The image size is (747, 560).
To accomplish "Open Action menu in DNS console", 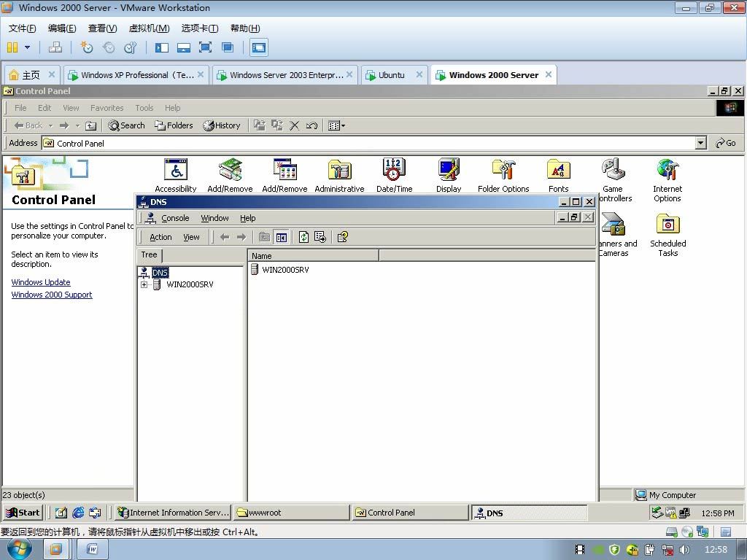I will click(x=160, y=237).
